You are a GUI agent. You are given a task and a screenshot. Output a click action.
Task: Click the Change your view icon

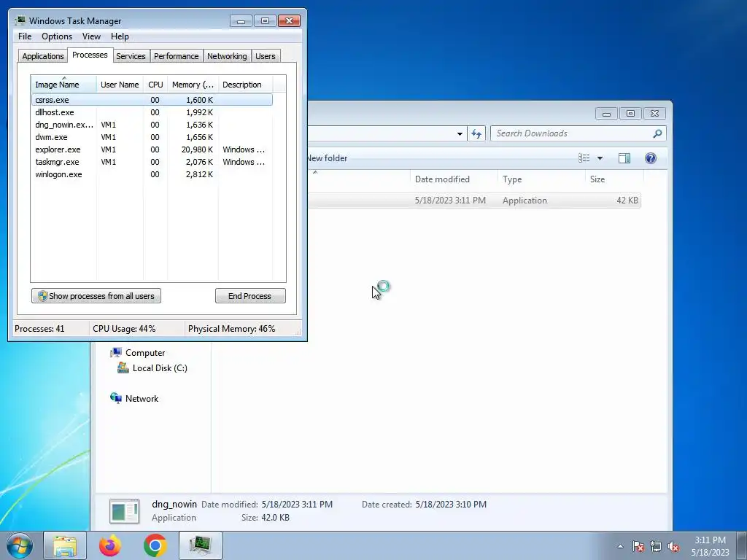tap(584, 158)
